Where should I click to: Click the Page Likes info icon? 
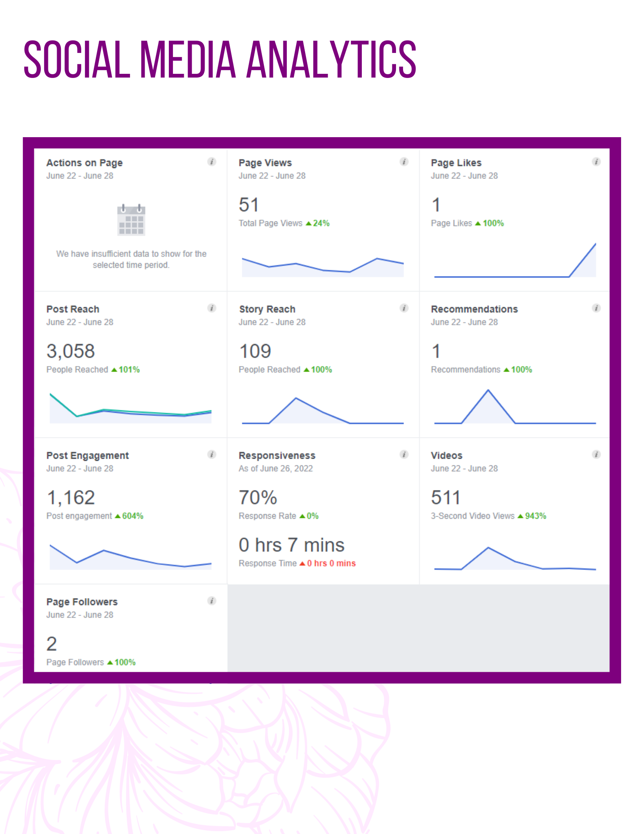596,162
